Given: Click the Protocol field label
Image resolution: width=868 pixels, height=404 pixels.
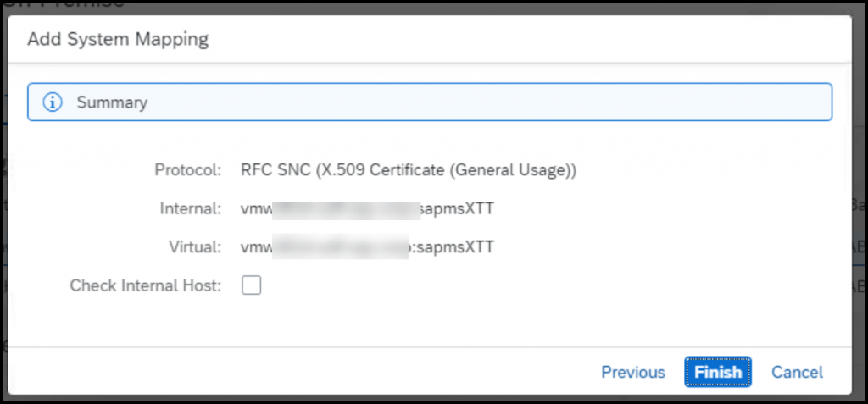Looking at the screenshot, I should [188, 170].
